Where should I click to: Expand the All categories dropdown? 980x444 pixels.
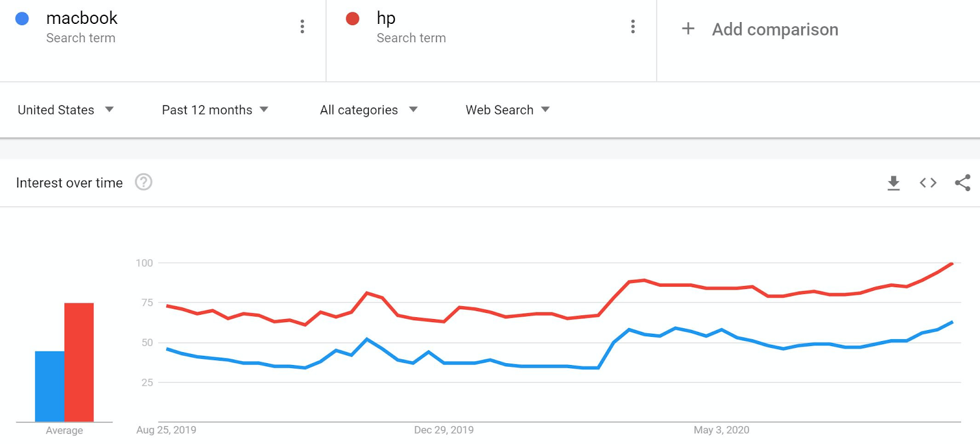click(x=368, y=110)
